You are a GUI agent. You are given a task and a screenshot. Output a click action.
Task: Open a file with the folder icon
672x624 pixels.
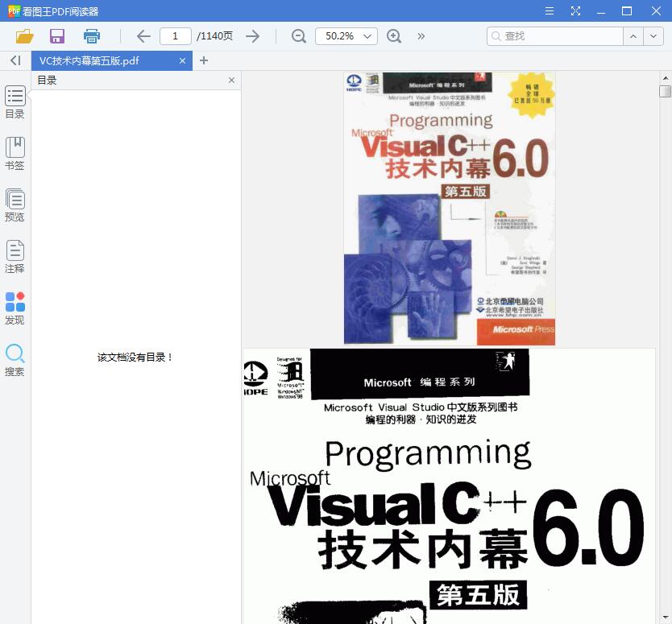pyautogui.click(x=24, y=36)
